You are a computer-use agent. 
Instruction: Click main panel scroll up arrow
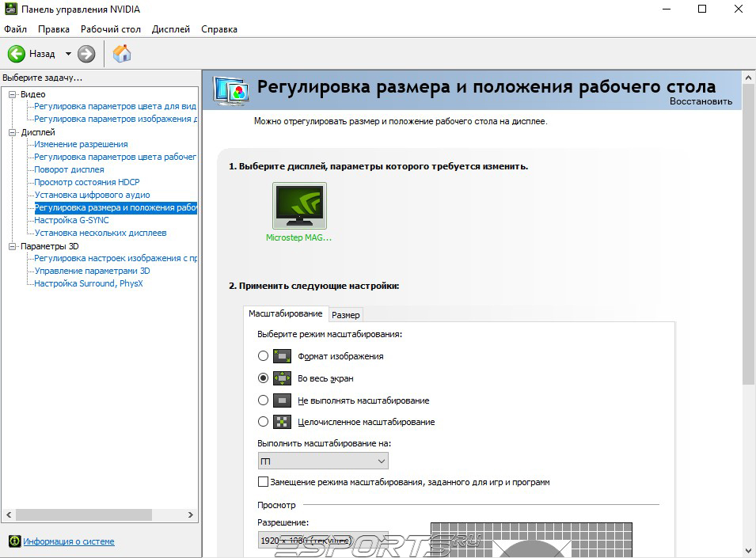click(748, 78)
